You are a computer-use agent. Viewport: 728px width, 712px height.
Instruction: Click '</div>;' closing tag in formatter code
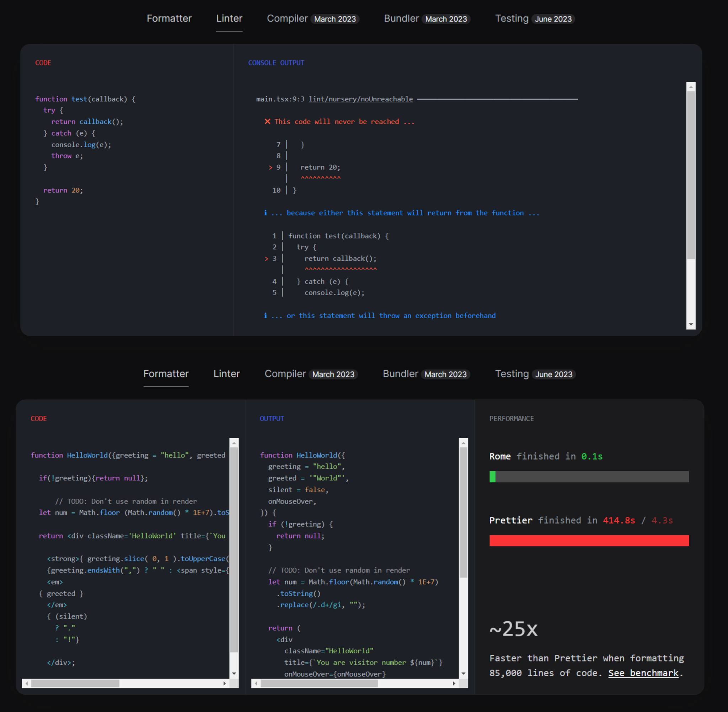pyautogui.click(x=61, y=662)
